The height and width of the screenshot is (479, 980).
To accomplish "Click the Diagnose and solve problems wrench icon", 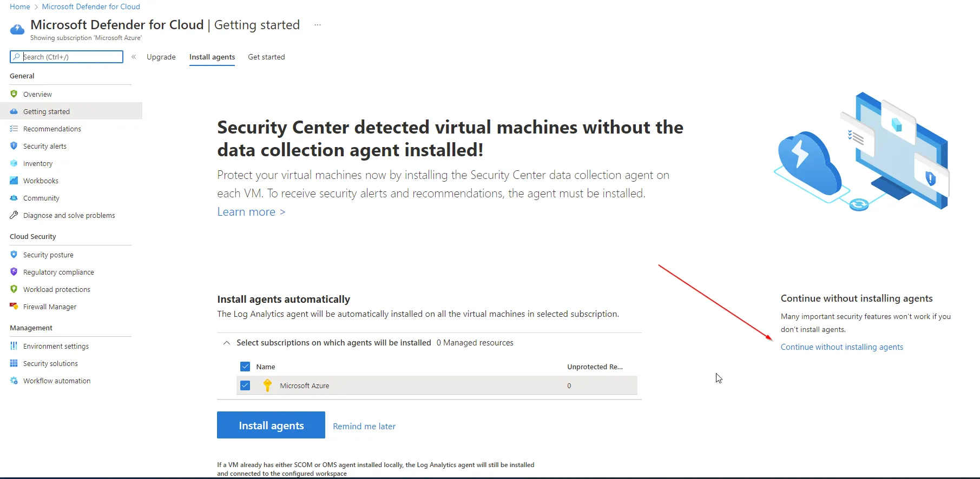I will click(x=14, y=215).
